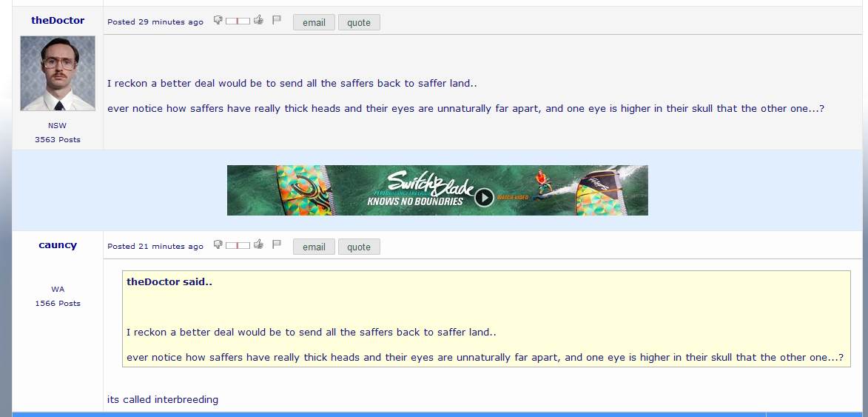Image resolution: width=868 pixels, height=417 pixels.
Task: Quote theDoctor's post
Action: point(359,23)
